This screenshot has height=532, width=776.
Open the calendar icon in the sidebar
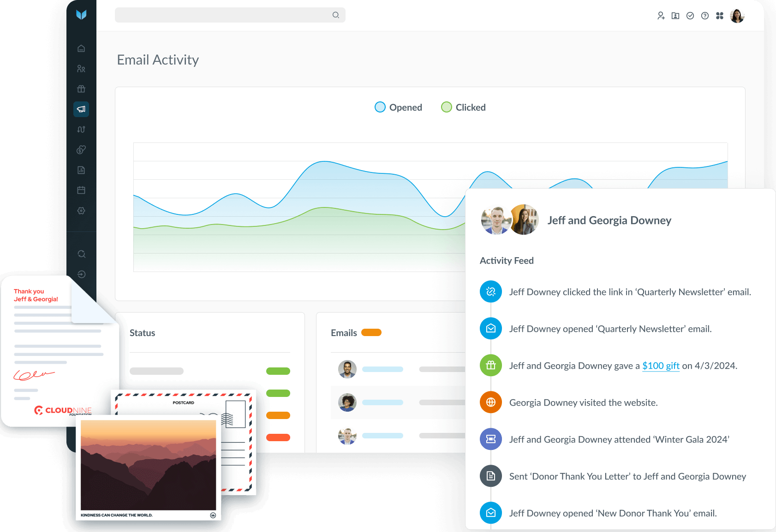81,190
